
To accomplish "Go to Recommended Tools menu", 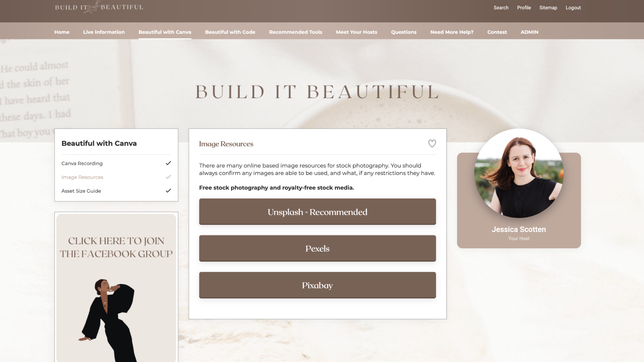I will pos(296,32).
